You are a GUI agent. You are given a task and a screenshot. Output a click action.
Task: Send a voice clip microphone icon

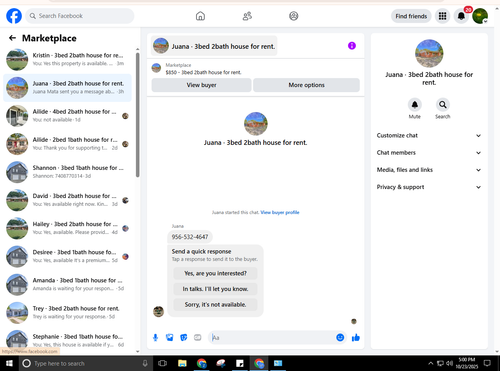155,338
